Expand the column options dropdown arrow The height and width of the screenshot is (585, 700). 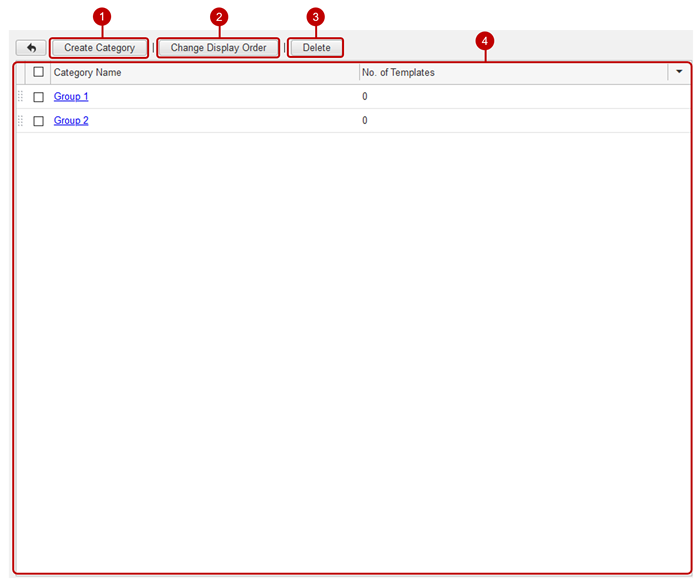(x=679, y=72)
